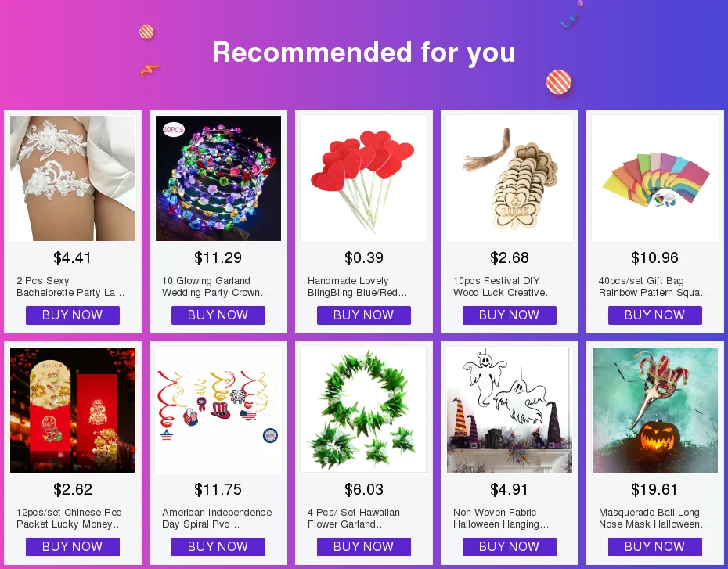Viewport: 728px width, 569px height.
Task: Buy the $0.39 heart picks now
Action: click(363, 315)
